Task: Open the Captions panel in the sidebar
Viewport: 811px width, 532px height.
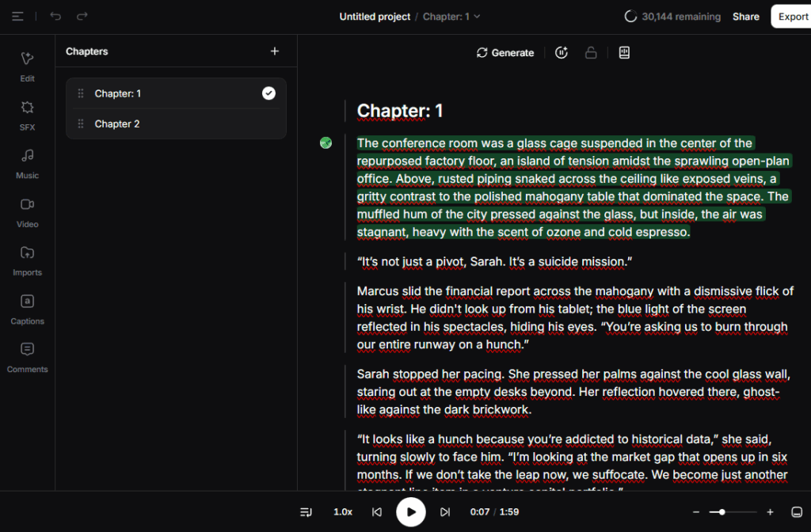Action: click(26, 310)
